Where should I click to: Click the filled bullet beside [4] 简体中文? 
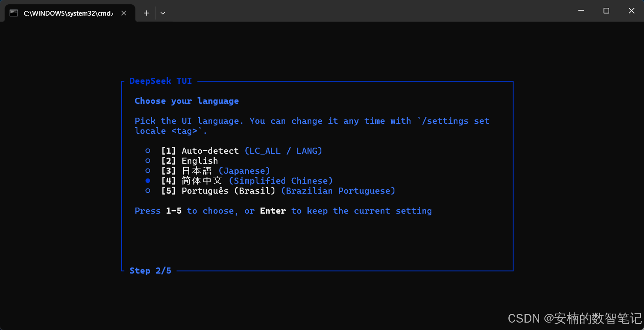148,181
